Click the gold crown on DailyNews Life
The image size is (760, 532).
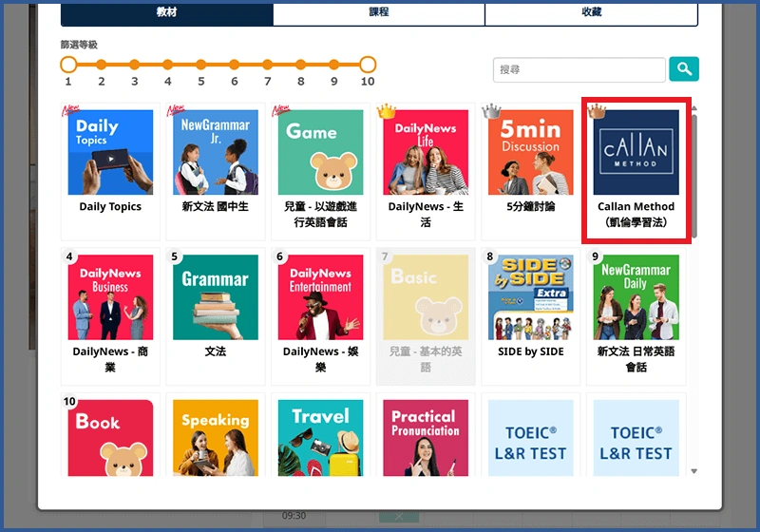[387, 111]
